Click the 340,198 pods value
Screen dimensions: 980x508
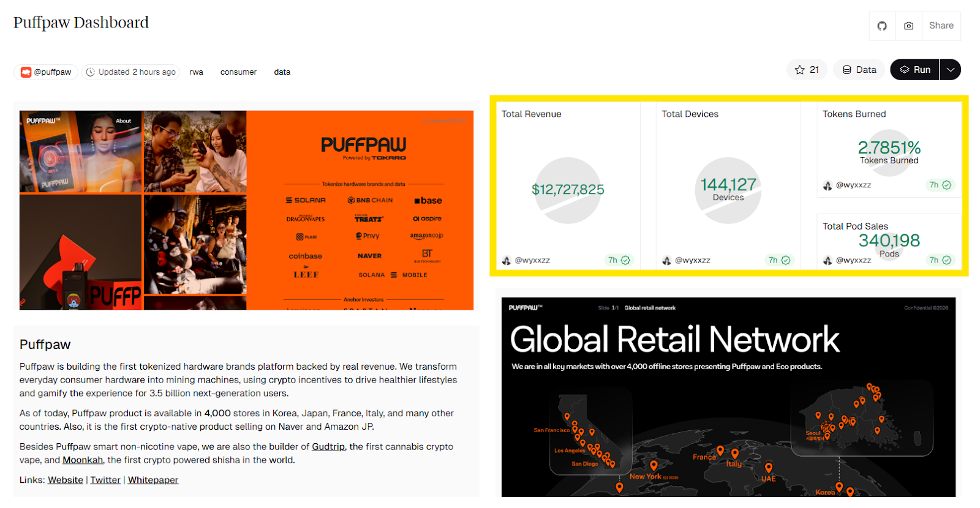tap(889, 241)
